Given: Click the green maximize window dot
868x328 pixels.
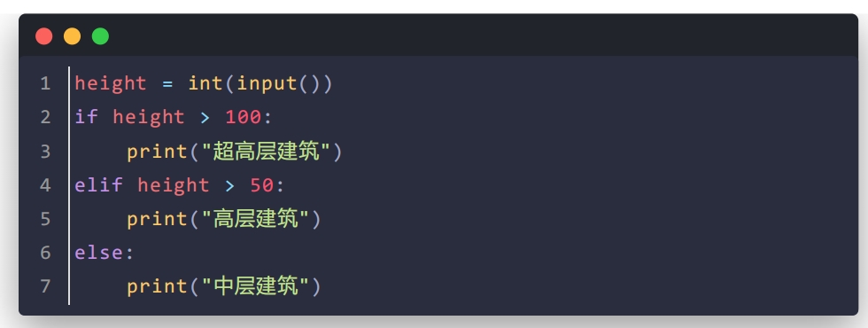Looking at the screenshot, I should (x=100, y=36).
